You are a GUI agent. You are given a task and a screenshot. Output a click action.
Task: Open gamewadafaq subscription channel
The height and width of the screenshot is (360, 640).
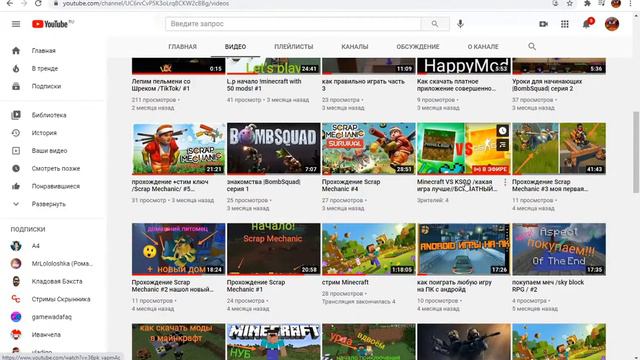click(x=53, y=317)
